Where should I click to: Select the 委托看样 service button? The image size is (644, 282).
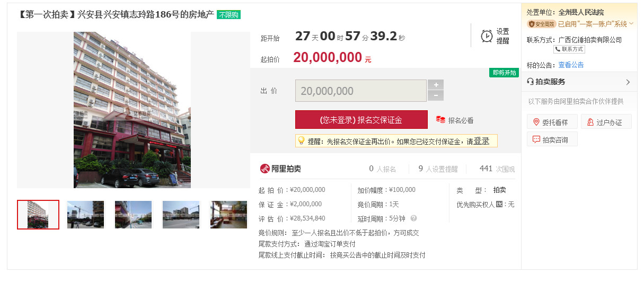coord(551,122)
